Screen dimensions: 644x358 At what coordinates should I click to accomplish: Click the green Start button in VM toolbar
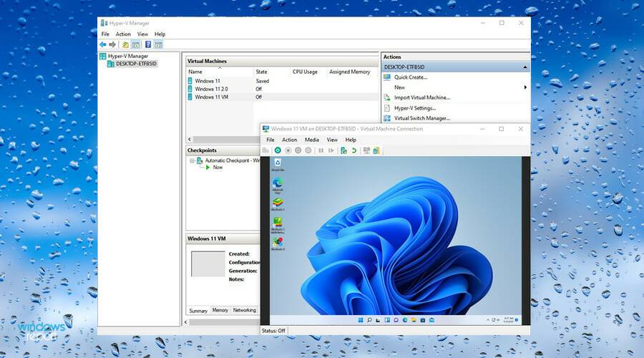(x=278, y=150)
